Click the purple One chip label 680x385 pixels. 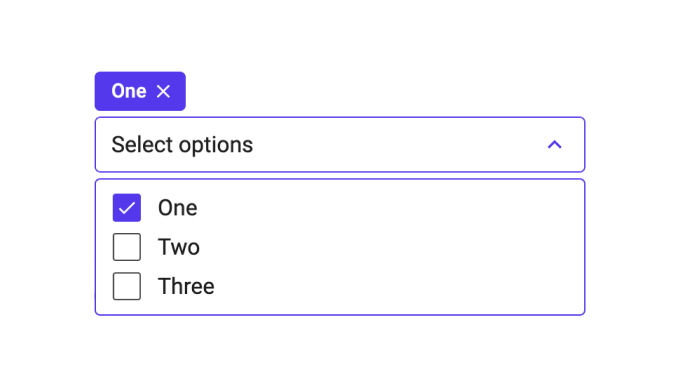129,91
